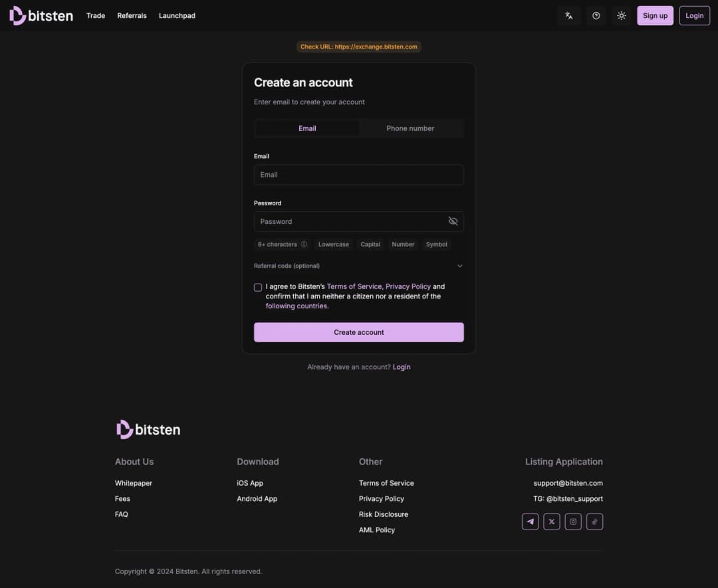Click the support@bitsten.com email address

coord(568,483)
